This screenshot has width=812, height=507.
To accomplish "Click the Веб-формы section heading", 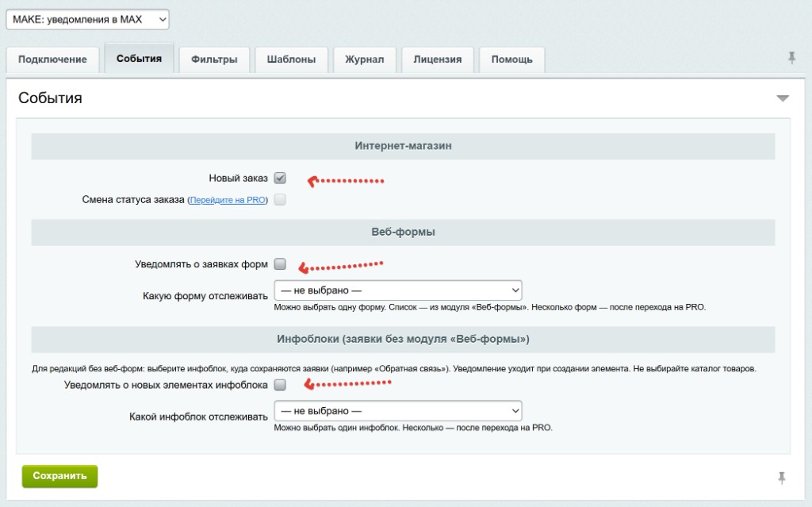I will coord(403,232).
